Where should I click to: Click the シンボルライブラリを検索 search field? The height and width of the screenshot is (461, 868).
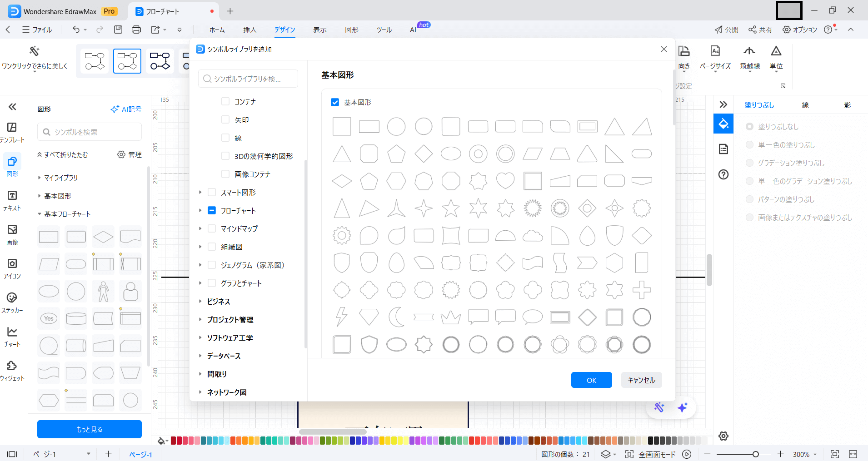pyautogui.click(x=248, y=79)
